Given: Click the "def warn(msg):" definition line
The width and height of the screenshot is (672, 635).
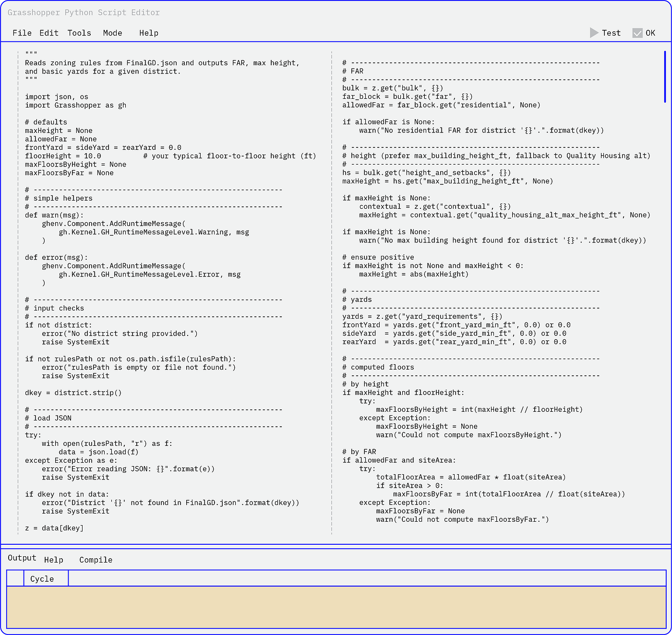Looking at the screenshot, I should click(54, 215).
